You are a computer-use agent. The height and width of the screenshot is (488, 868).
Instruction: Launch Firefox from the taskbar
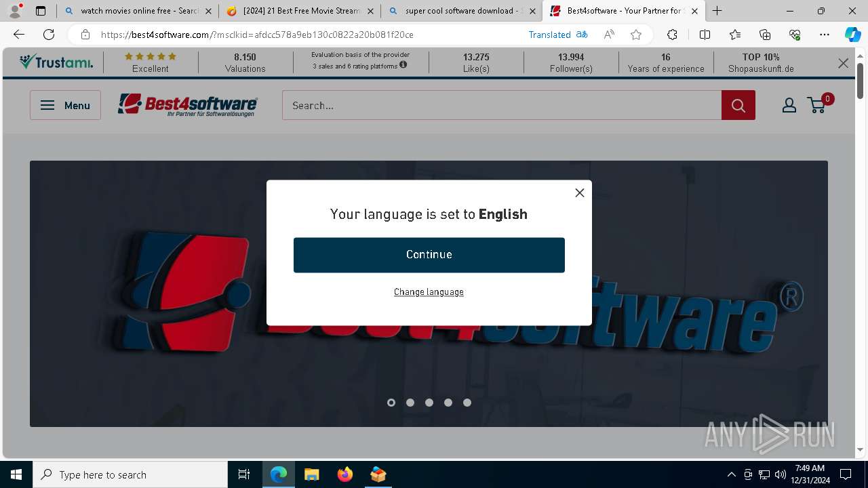click(x=345, y=474)
